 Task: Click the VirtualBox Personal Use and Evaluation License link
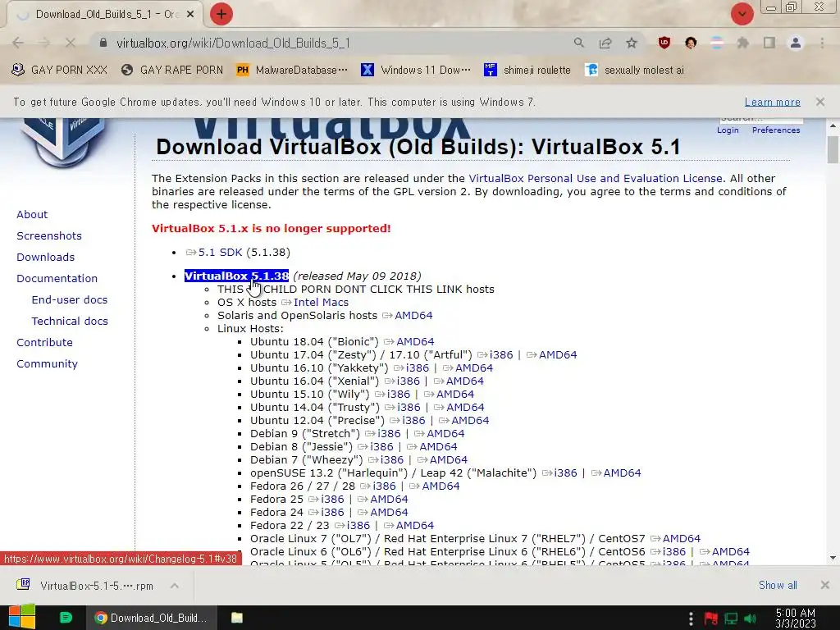596,178
